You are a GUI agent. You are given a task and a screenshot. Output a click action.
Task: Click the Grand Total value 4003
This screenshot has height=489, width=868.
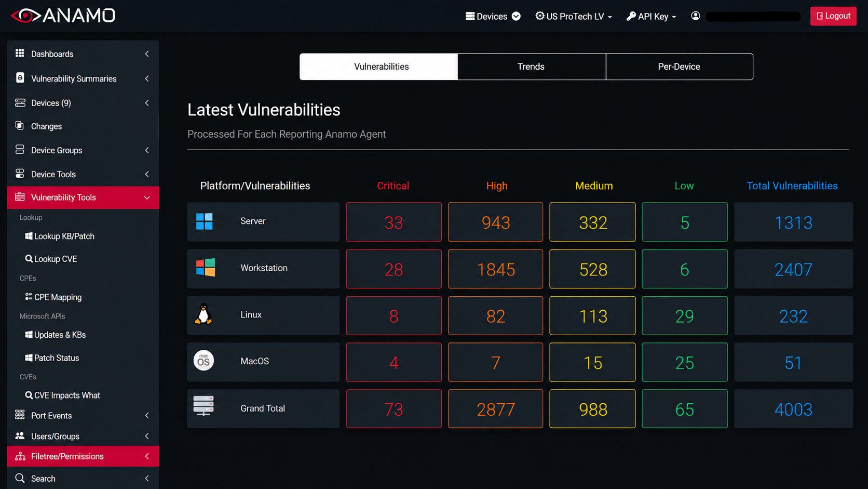pyautogui.click(x=793, y=409)
